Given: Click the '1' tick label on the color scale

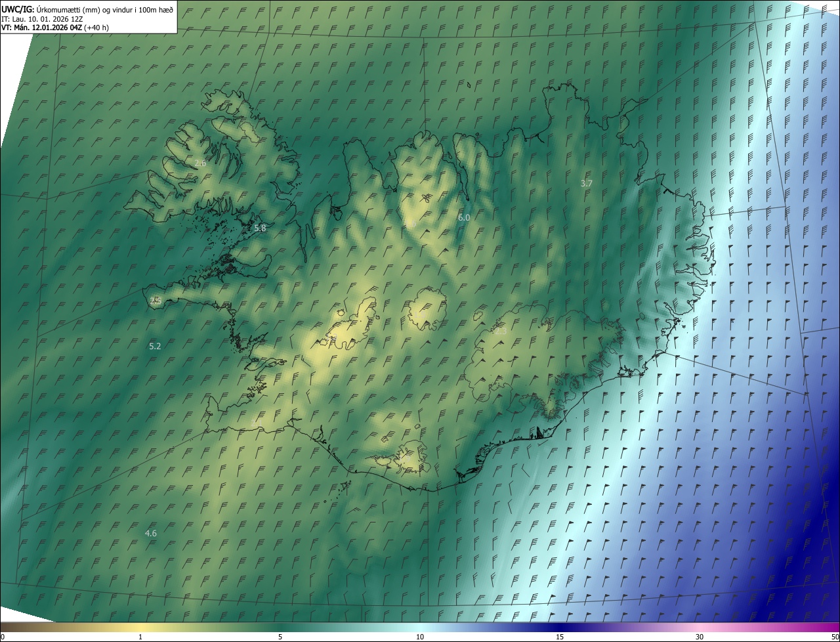Looking at the screenshot, I should 140,637.
